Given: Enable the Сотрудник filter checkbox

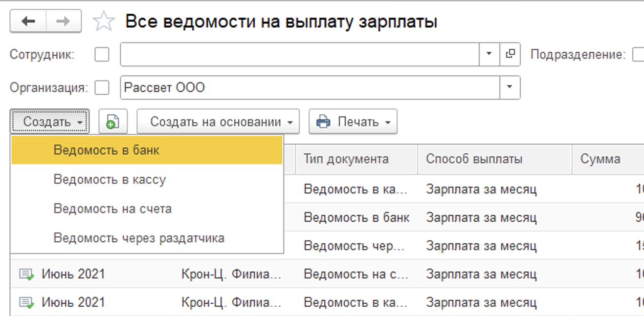Looking at the screenshot, I should tap(102, 54).
